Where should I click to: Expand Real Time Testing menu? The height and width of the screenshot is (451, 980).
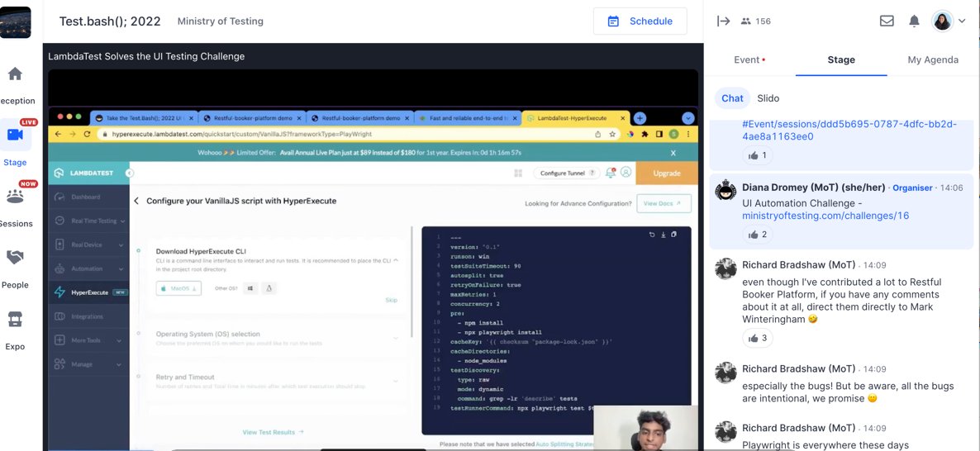coord(88,221)
